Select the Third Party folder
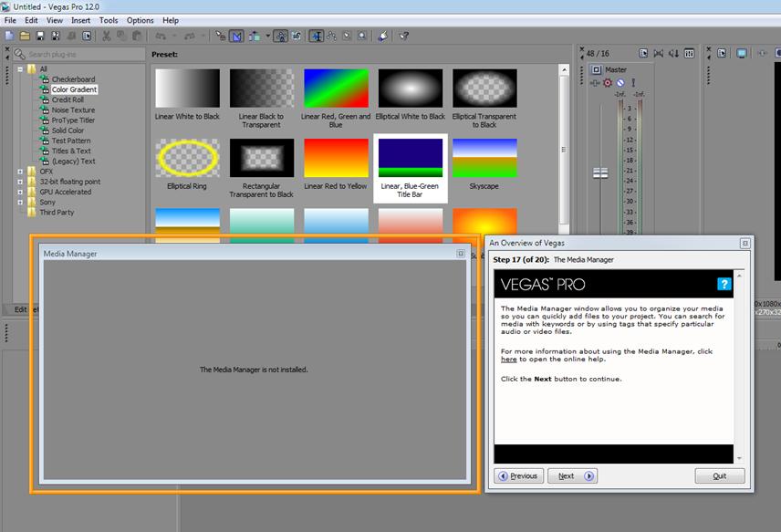Screen dimensions: 781x532 click(57, 213)
